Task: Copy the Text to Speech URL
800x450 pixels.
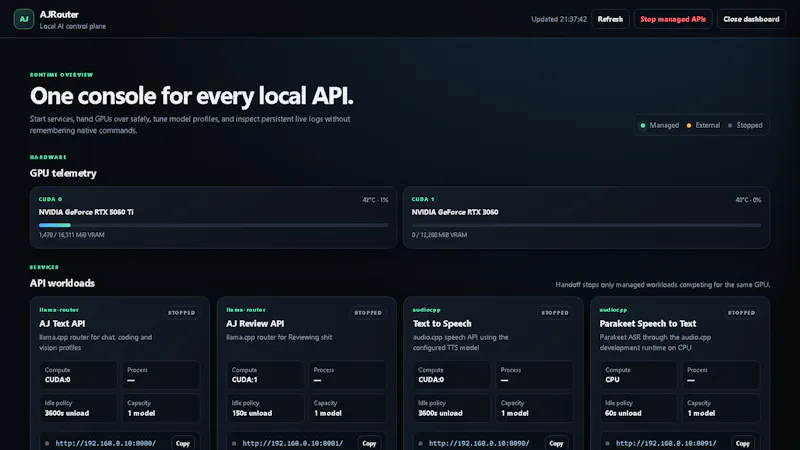Action: tap(556, 443)
